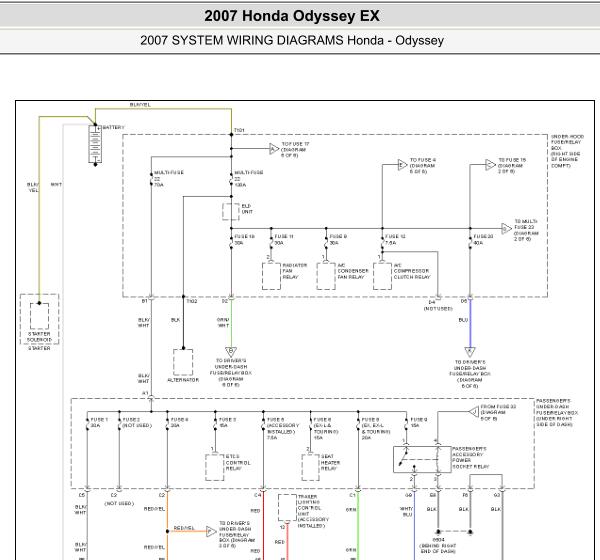Click the battery symbol

pyautogui.click(x=95, y=145)
